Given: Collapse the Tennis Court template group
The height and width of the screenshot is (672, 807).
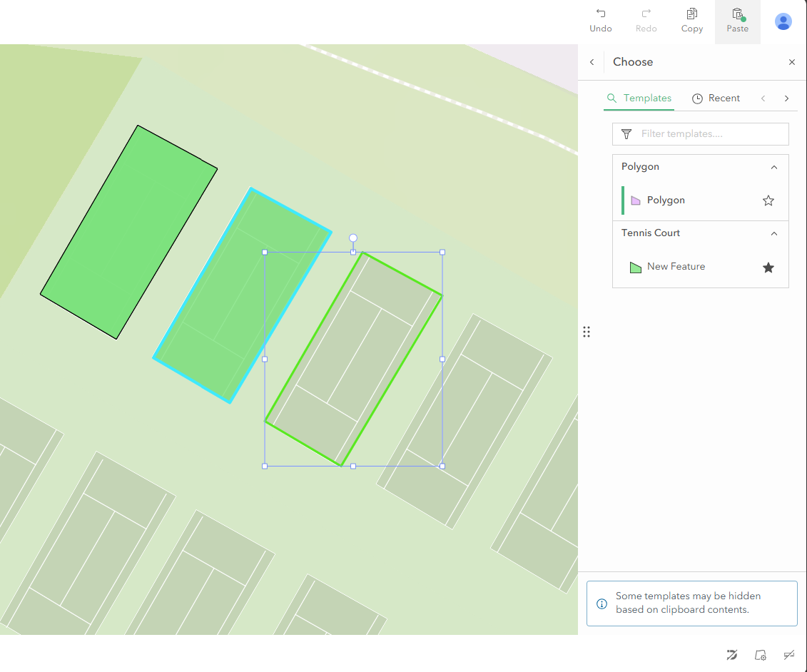Looking at the screenshot, I should 774,233.
